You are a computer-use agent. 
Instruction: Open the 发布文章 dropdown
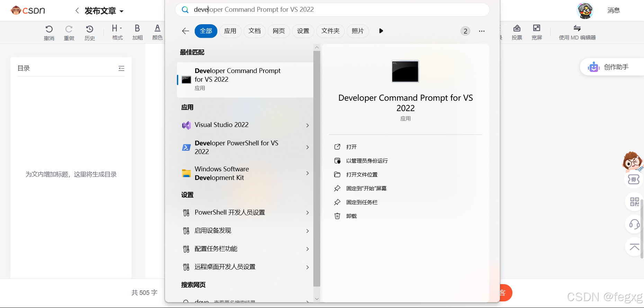click(122, 11)
